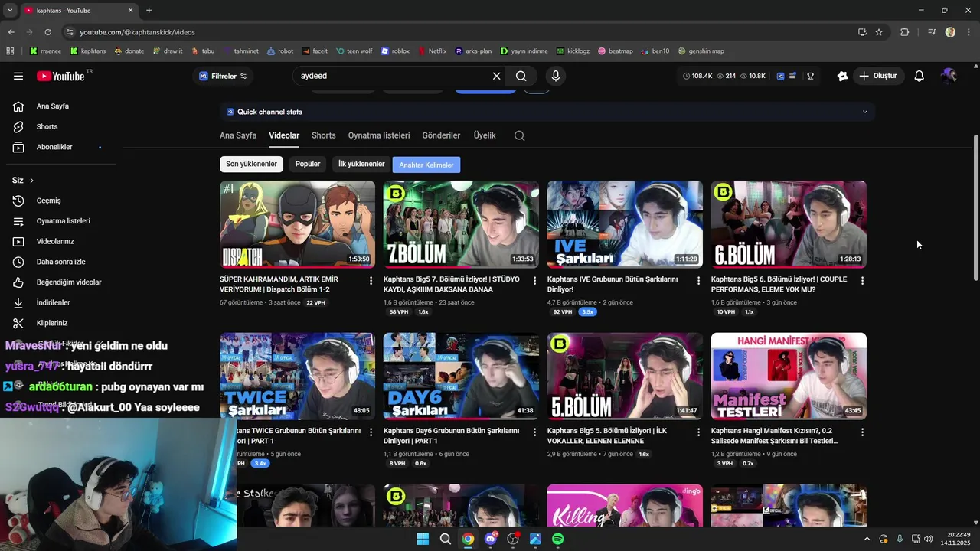Open the IVE Şarkıları video thumbnail

coord(625,224)
